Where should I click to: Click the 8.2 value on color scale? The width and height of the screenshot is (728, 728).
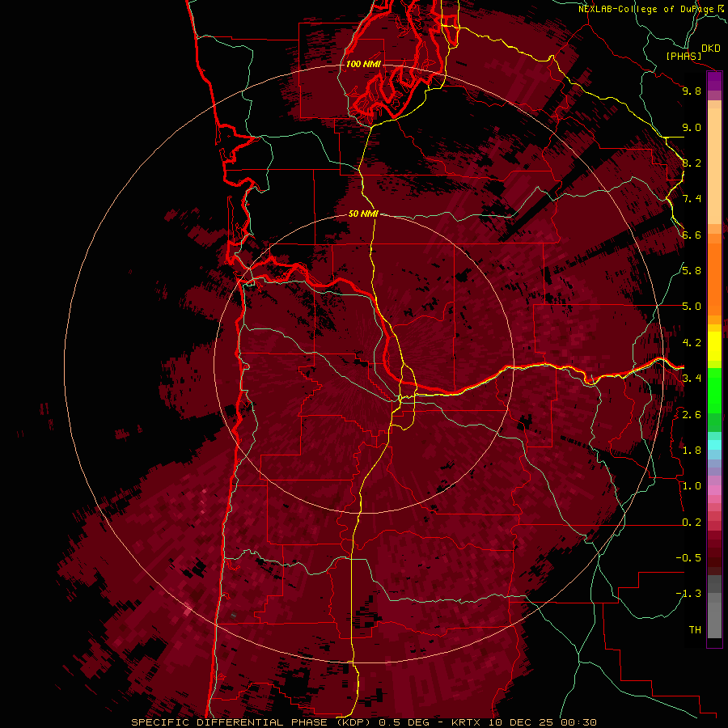point(692,163)
